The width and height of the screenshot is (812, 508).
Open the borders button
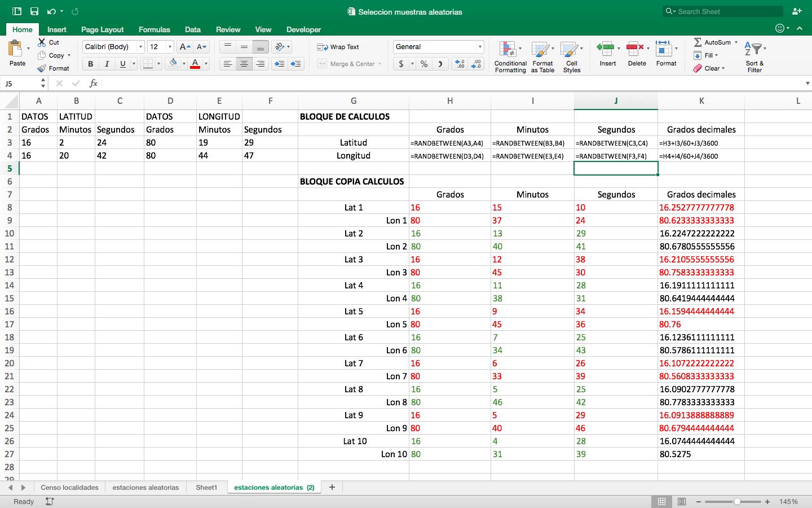(148, 64)
